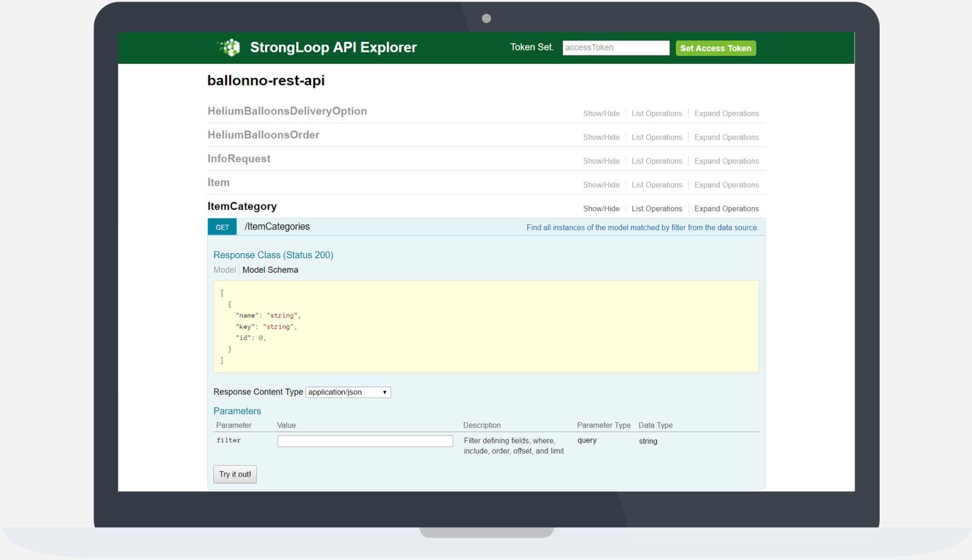The height and width of the screenshot is (560, 972).
Task: Expand the HeliumBalloonsDeliveryOption resource
Action: pyautogui.click(x=287, y=111)
